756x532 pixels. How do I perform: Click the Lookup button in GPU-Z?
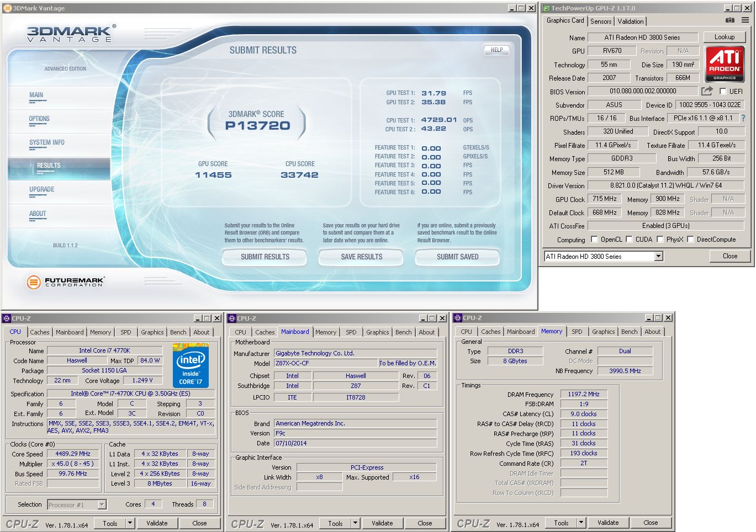(x=725, y=37)
